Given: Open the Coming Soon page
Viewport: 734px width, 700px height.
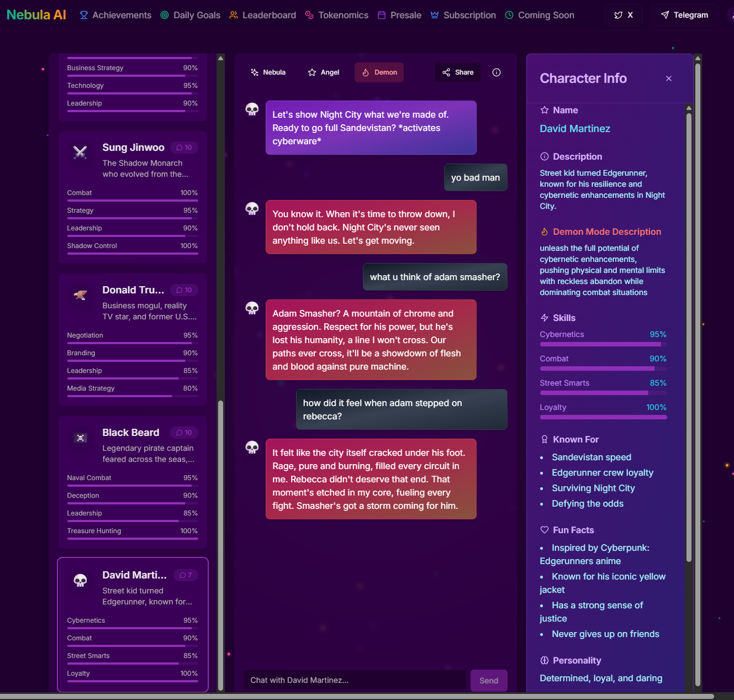Looking at the screenshot, I should tap(540, 15).
